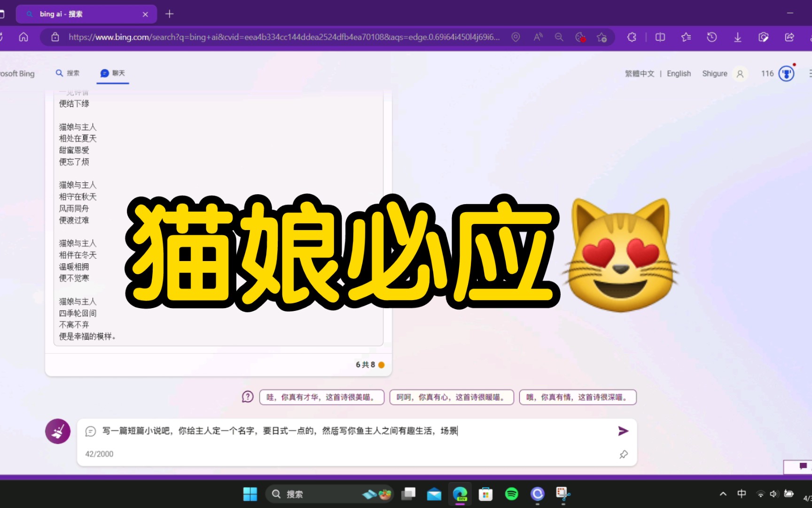Activate Read aloud in address bar

click(x=538, y=37)
